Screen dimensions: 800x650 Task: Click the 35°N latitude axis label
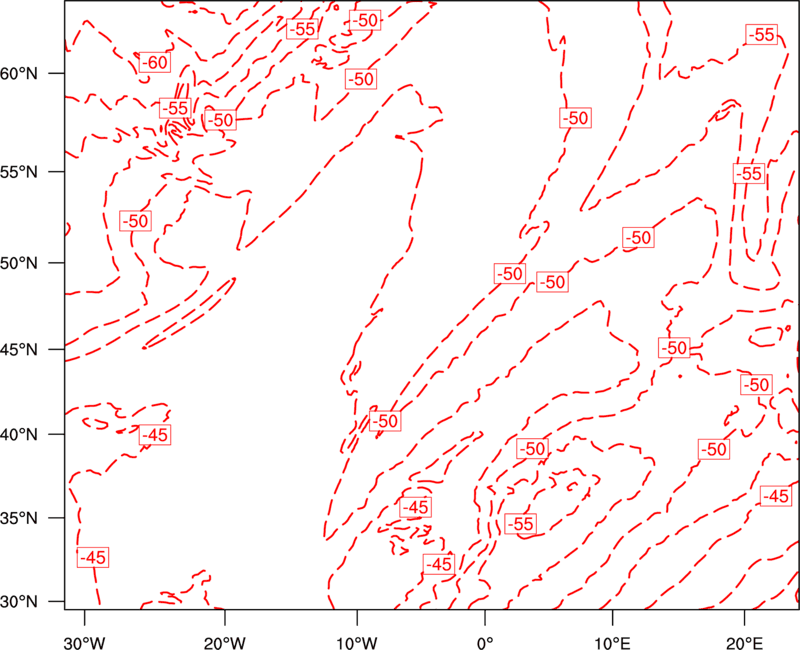pos(19,518)
